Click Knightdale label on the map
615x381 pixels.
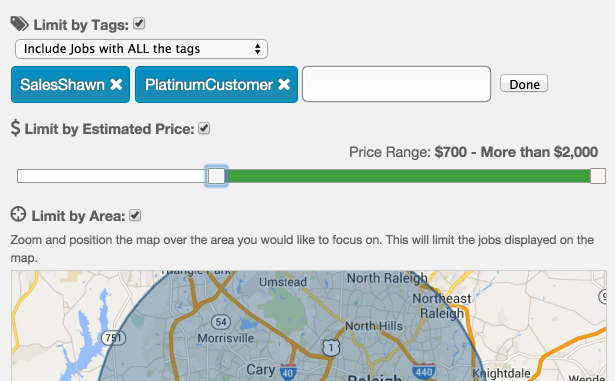point(501,373)
